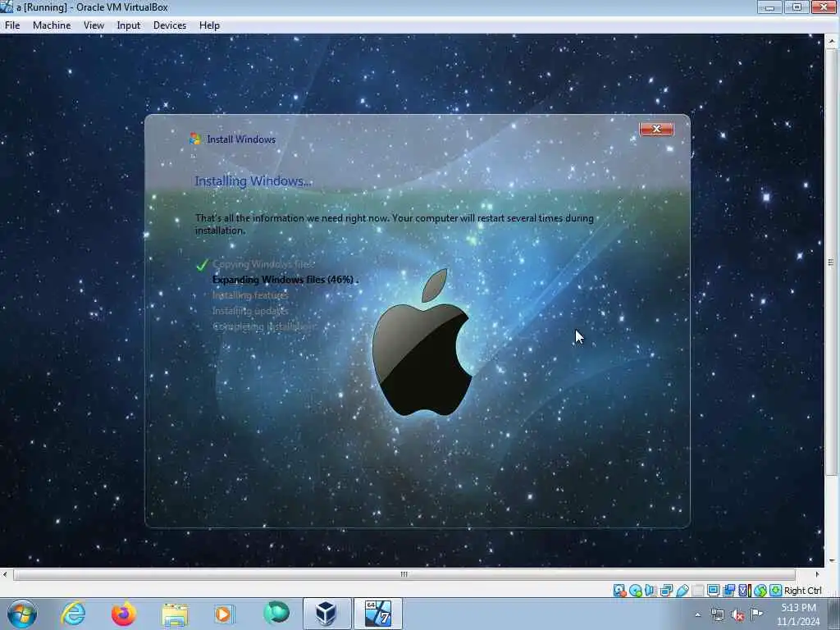
Task: Open Windows Media Player from the taskbar
Action: pos(225,614)
